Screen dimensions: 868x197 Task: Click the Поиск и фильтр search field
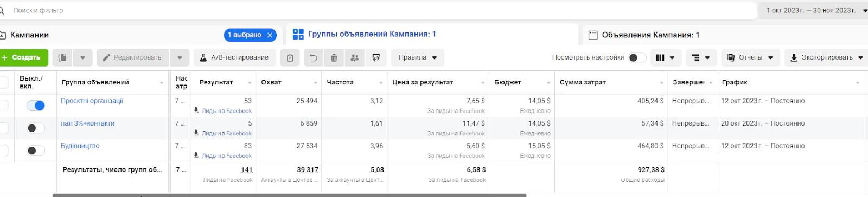[380, 10]
